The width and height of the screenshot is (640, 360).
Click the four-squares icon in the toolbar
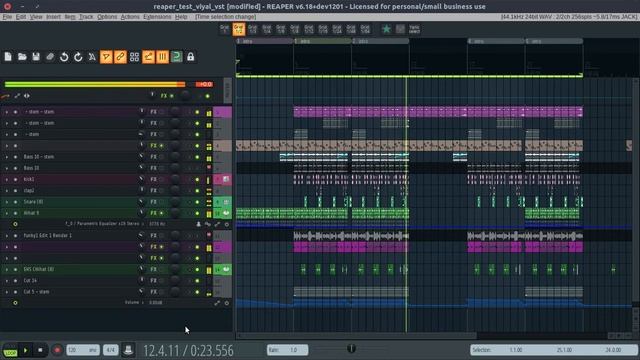tap(134, 57)
